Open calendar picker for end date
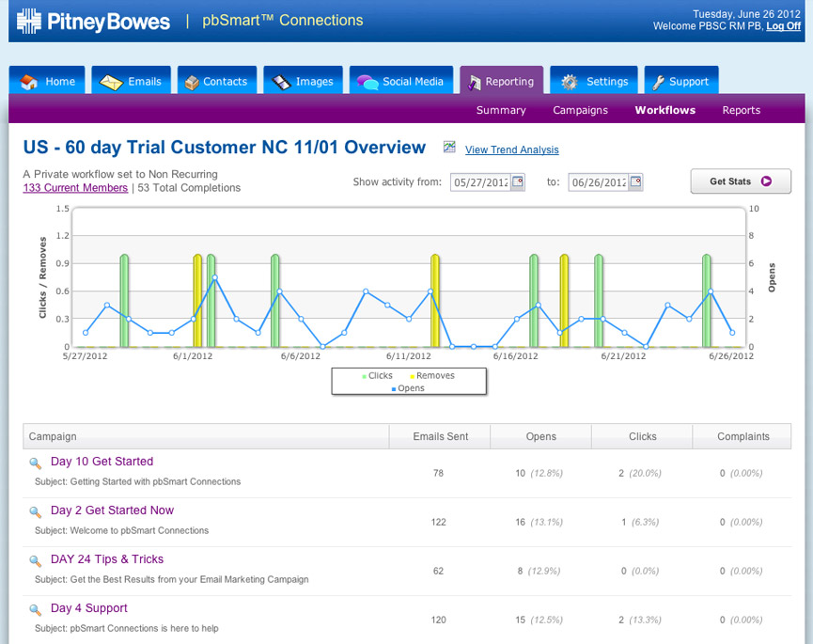 [635, 181]
